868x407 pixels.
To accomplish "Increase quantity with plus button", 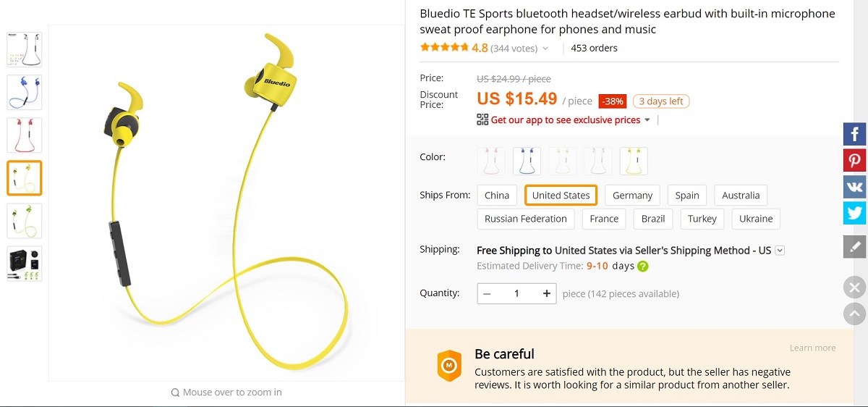I will click(547, 293).
